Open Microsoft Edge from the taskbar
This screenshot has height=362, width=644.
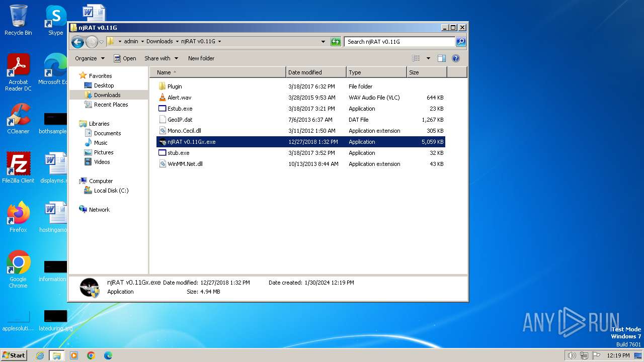coord(108,355)
